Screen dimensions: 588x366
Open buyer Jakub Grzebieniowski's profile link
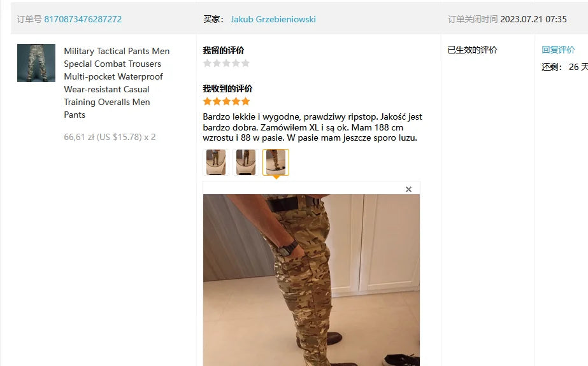click(x=273, y=19)
